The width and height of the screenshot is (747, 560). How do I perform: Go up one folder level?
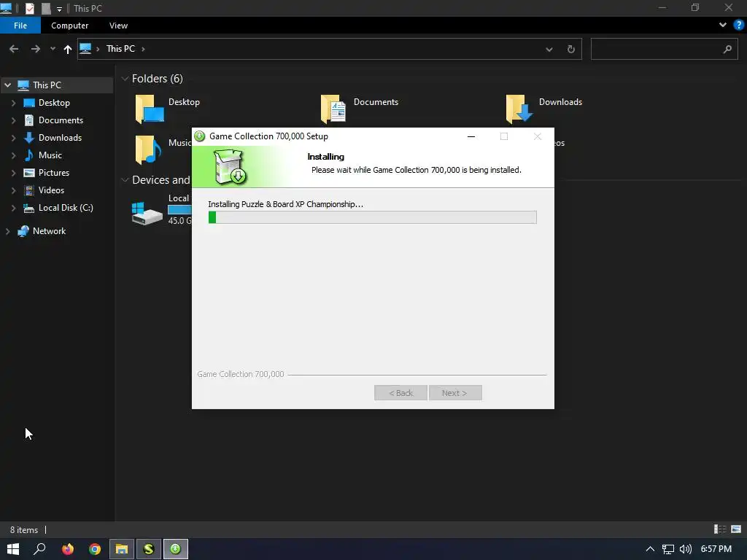68,49
